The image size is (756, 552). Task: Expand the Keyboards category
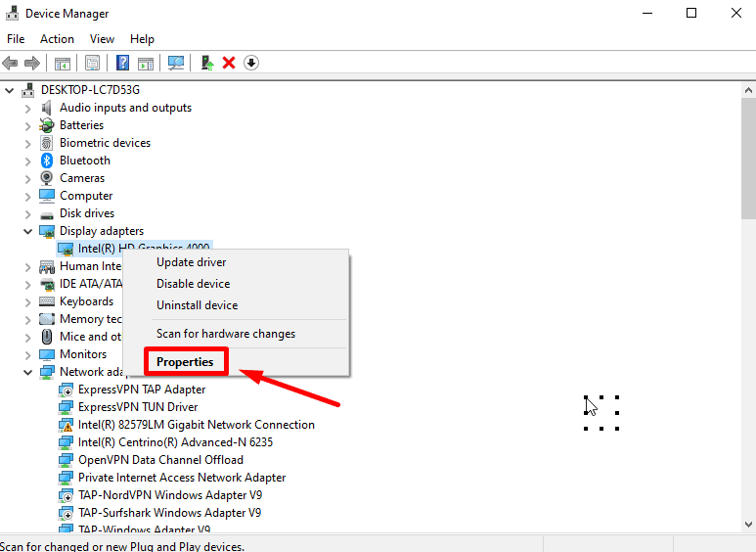[x=28, y=302]
